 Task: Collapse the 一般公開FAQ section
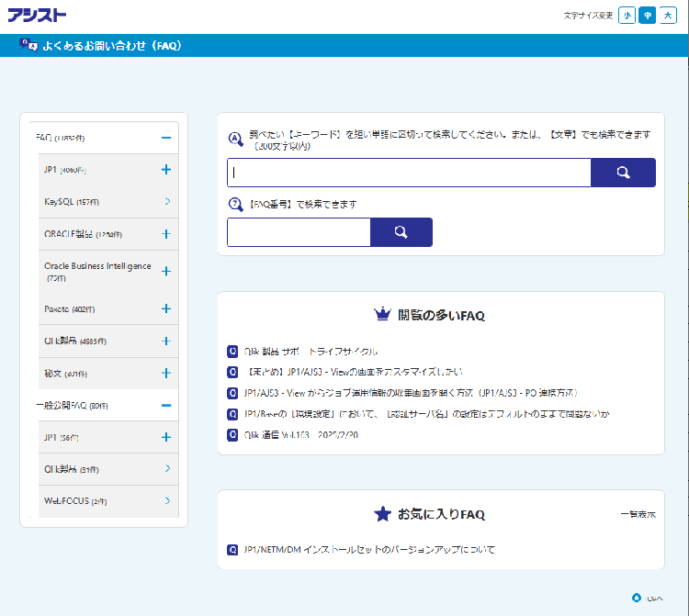(166, 405)
